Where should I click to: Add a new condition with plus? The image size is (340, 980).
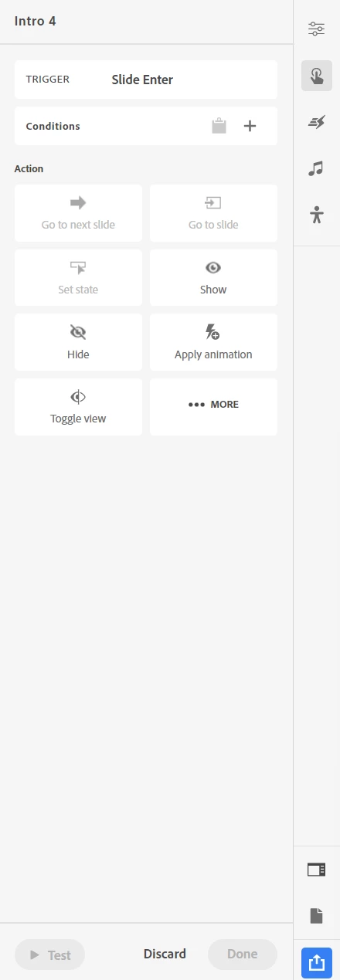250,126
